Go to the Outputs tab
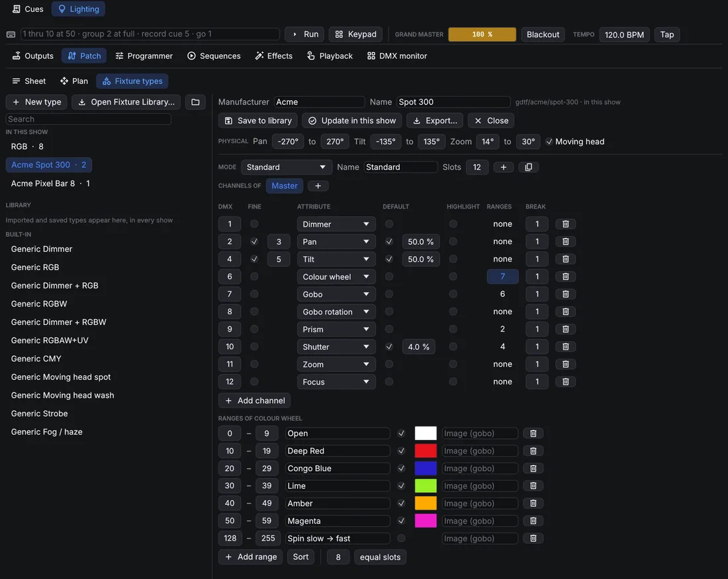 point(33,56)
